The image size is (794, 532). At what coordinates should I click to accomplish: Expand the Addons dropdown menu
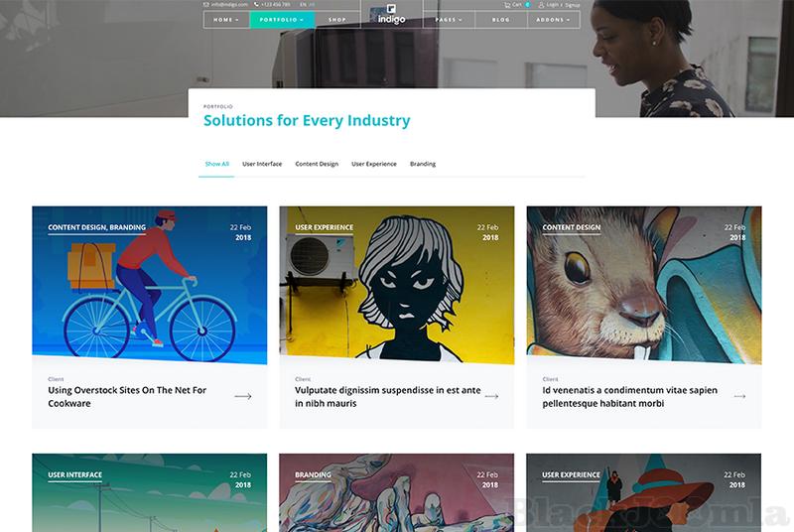point(554,20)
